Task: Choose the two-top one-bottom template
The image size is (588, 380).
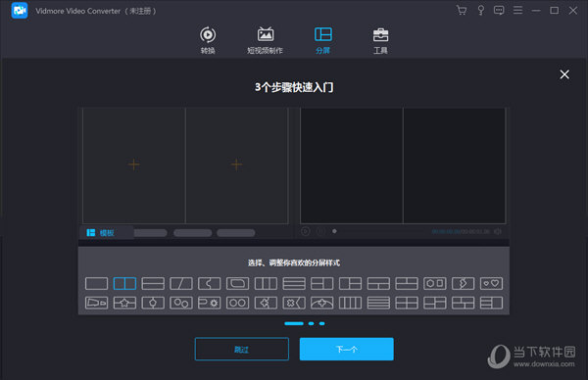Action: click(407, 284)
